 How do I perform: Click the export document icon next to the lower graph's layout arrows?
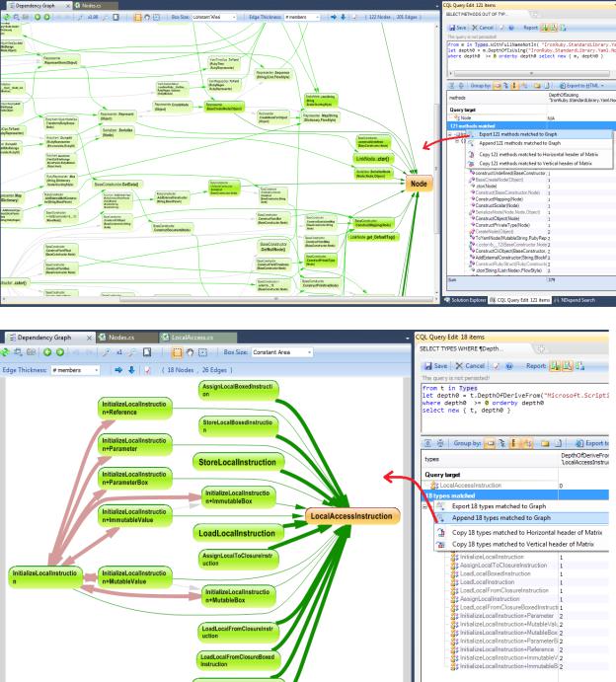(147, 370)
